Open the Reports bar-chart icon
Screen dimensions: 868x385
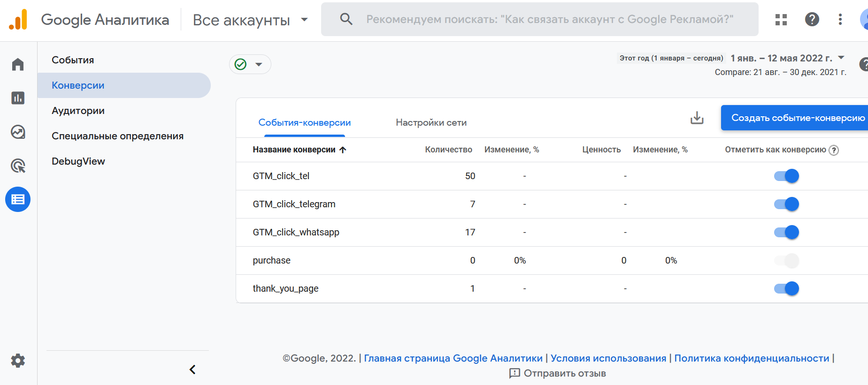(18, 98)
